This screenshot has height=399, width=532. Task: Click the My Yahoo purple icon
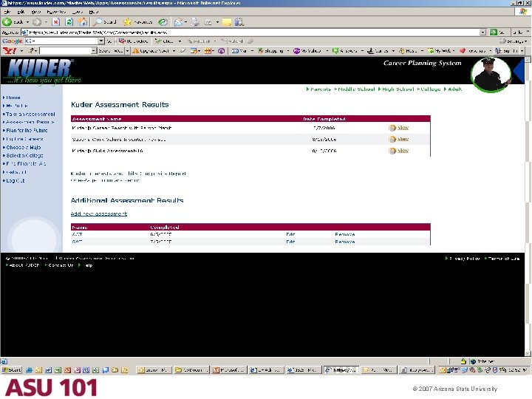click(x=296, y=51)
